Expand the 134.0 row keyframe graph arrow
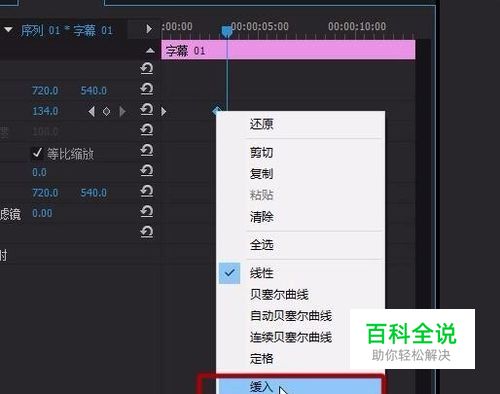 click(x=163, y=111)
